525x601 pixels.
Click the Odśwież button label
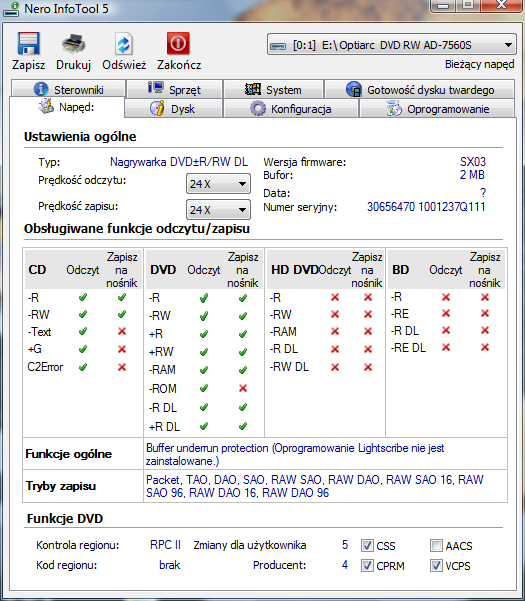tap(124, 65)
